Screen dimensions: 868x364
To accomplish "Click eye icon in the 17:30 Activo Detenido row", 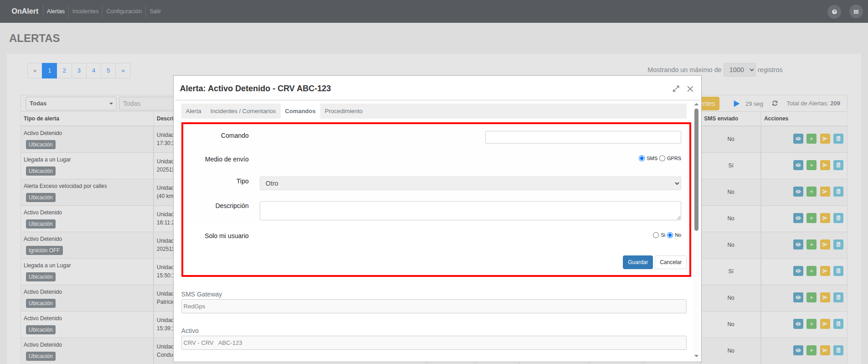I will (x=798, y=139).
